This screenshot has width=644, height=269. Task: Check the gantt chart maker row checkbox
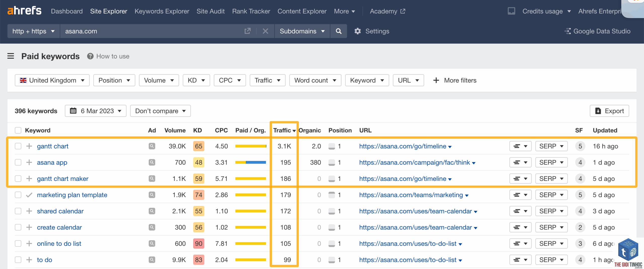(18, 179)
